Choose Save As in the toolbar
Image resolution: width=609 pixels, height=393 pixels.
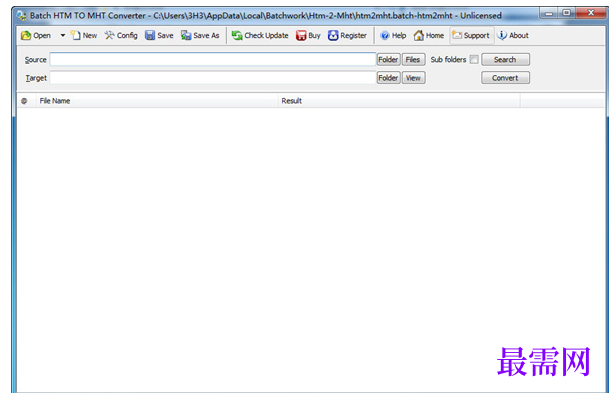coord(200,35)
